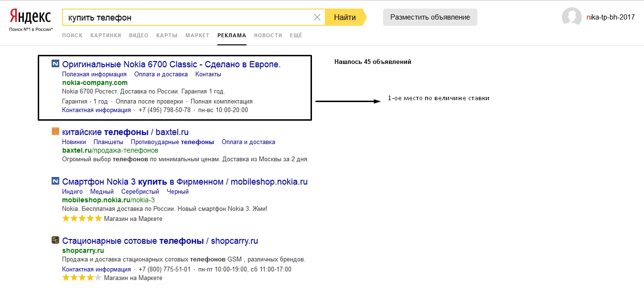Click phone number +7 (495) 798-50-78

[x=164, y=110]
